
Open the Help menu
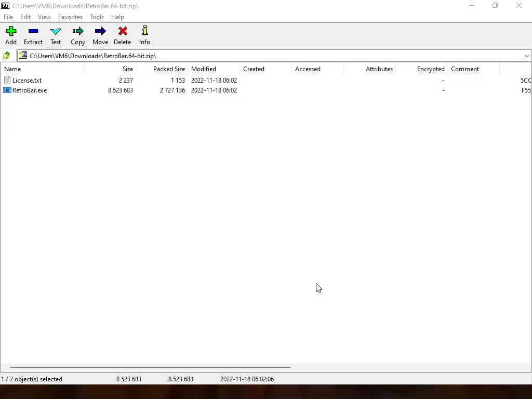[x=117, y=17]
